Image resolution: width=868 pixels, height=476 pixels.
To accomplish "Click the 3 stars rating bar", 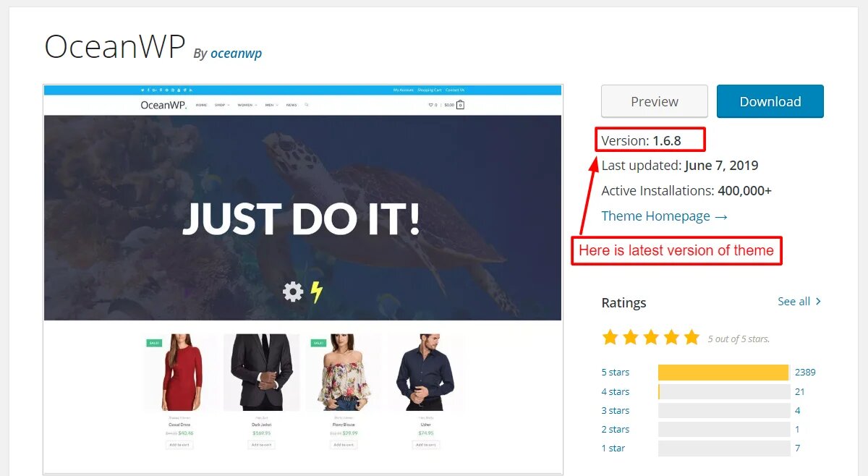I will pyautogui.click(x=724, y=410).
